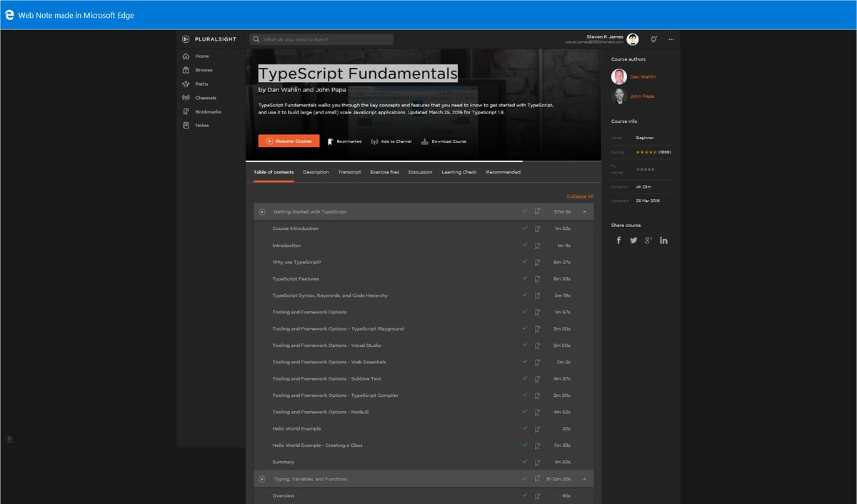Open Dan Wahlin's author profile
857x504 pixels.
point(643,76)
